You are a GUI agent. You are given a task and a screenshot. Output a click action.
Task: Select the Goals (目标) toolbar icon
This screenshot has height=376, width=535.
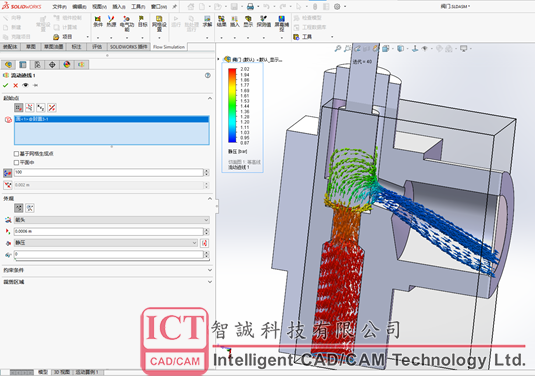click(x=142, y=21)
